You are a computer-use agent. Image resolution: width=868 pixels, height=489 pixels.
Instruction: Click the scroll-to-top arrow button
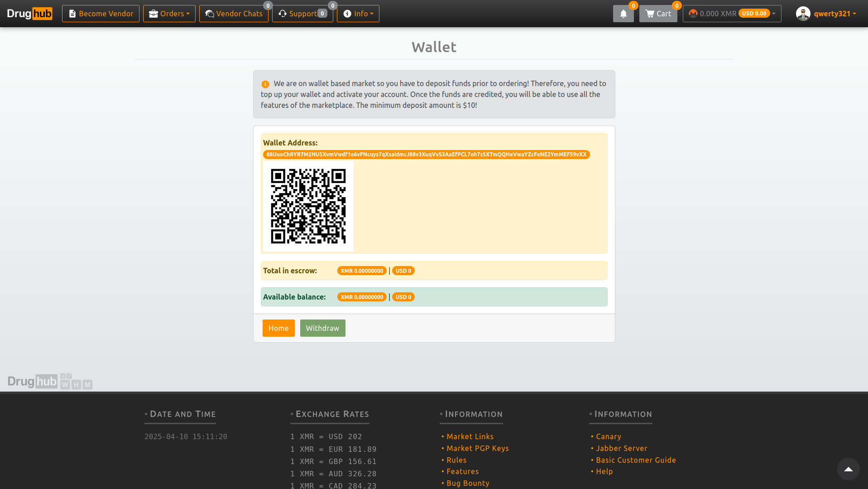click(848, 469)
